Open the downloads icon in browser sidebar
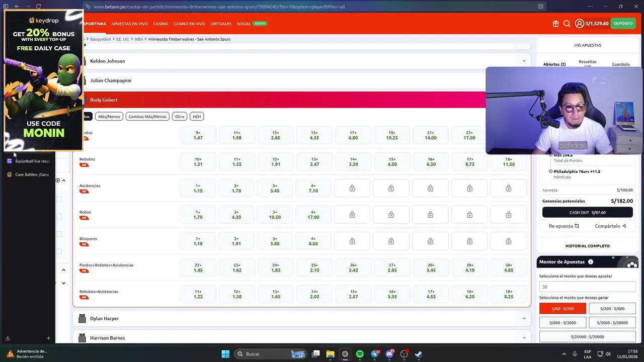The image size is (644, 362). (8, 338)
